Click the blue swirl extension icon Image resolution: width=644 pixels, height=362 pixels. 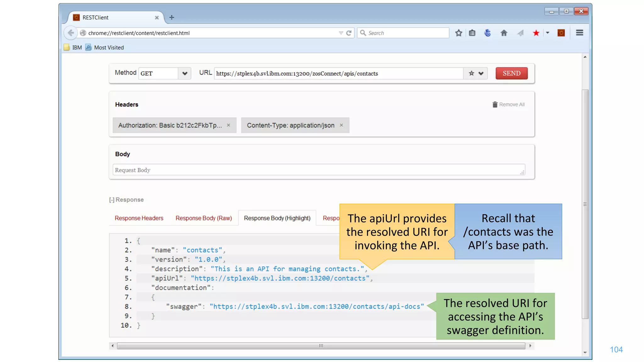point(487,33)
